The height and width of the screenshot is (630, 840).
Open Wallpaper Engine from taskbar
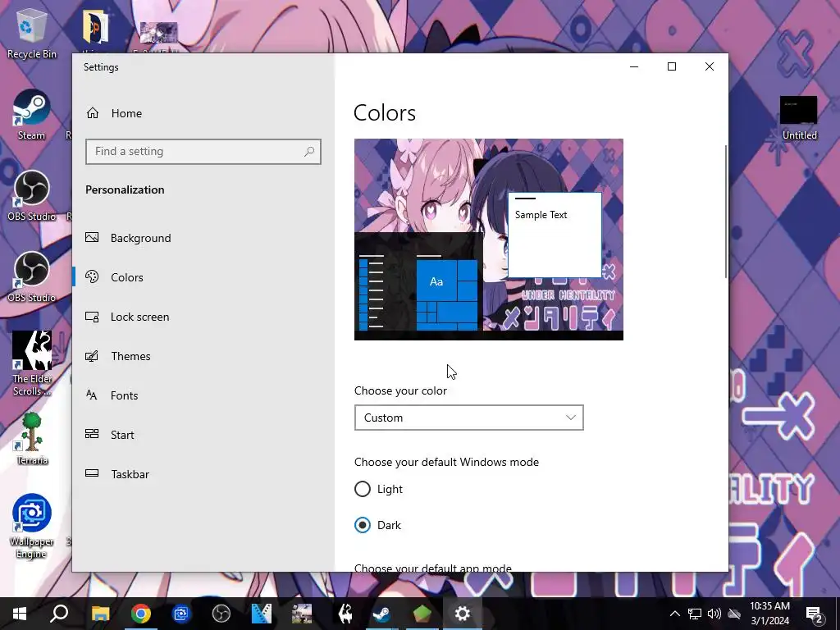(181, 614)
